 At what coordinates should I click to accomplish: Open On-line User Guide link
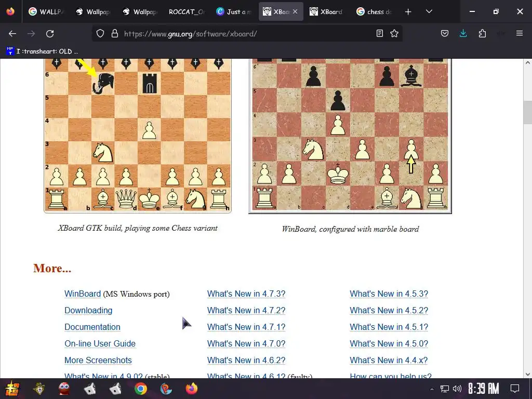pos(100,344)
